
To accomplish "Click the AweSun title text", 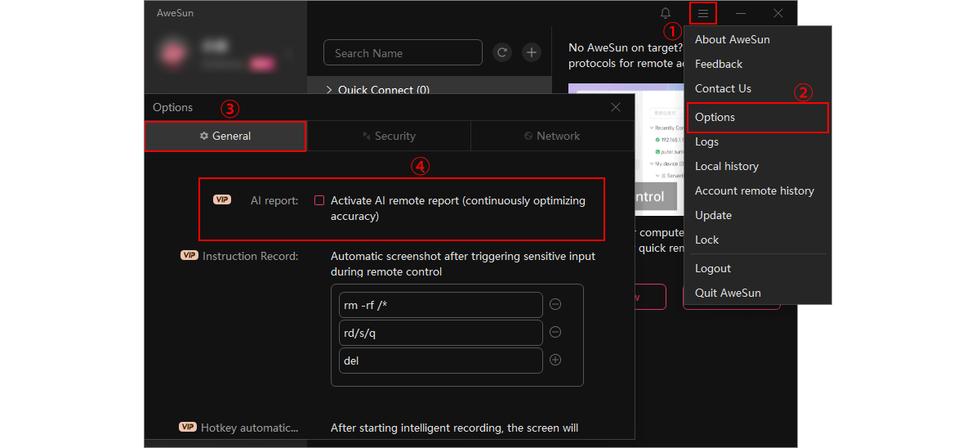I will pyautogui.click(x=176, y=13).
